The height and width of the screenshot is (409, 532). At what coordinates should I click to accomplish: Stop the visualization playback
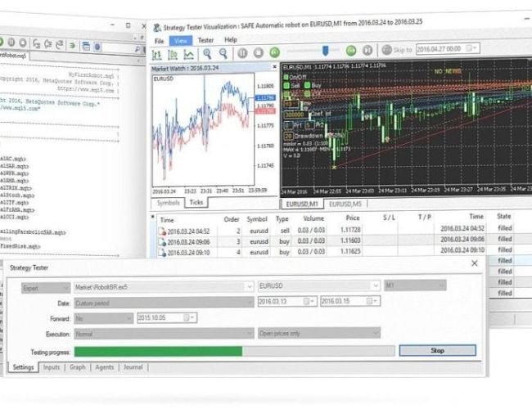click(259, 52)
